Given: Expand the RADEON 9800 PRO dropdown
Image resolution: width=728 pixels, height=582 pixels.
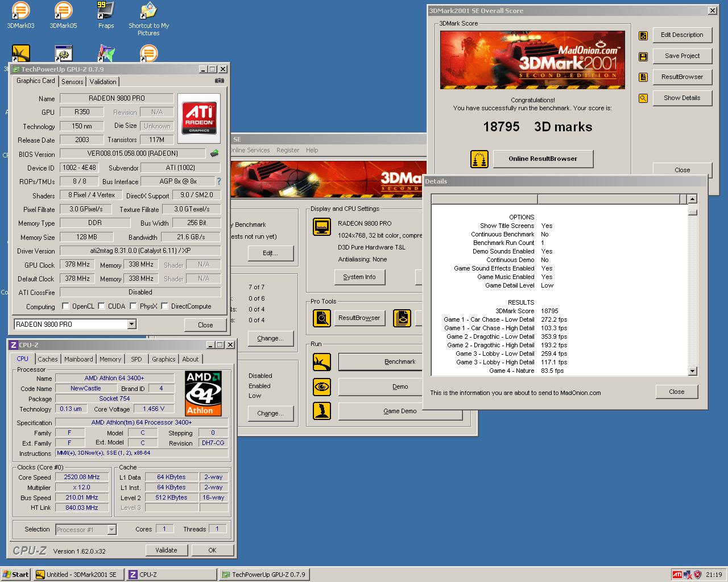Looking at the screenshot, I should tap(131, 325).
